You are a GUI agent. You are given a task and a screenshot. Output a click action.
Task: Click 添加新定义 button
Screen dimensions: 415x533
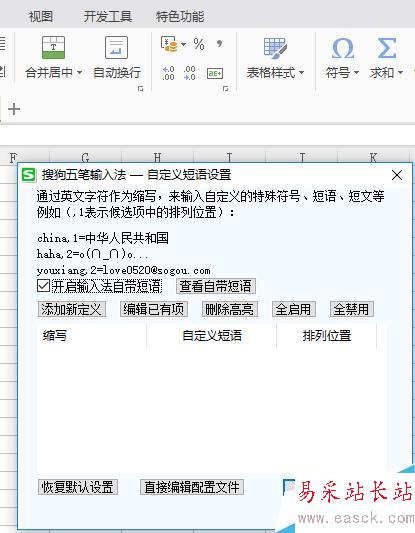[72, 309]
